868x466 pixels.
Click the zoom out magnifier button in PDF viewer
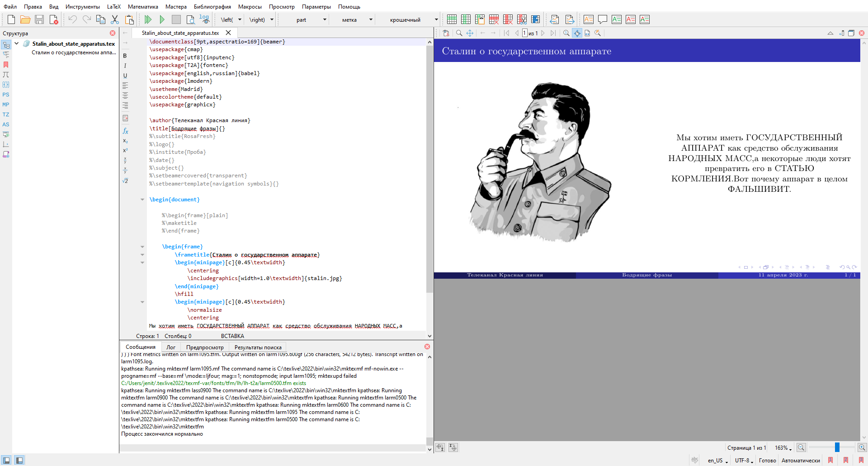(x=801, y=447)
